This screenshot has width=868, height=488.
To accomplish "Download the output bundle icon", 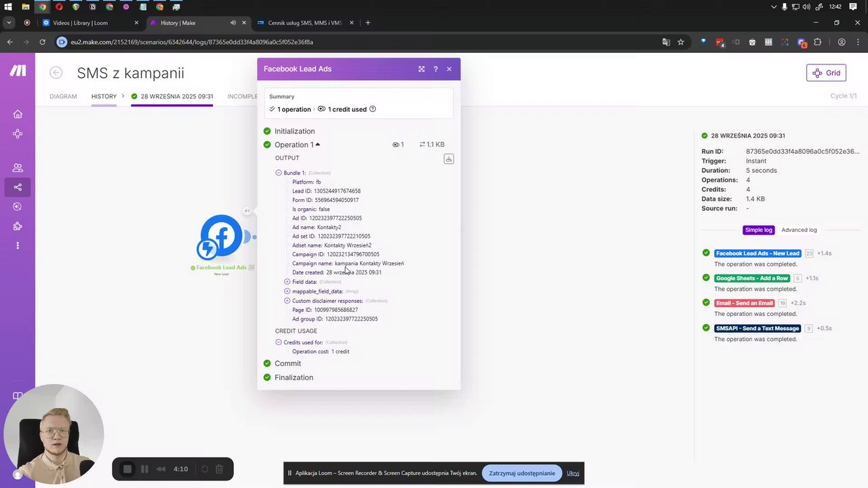I will click(448, 159).
